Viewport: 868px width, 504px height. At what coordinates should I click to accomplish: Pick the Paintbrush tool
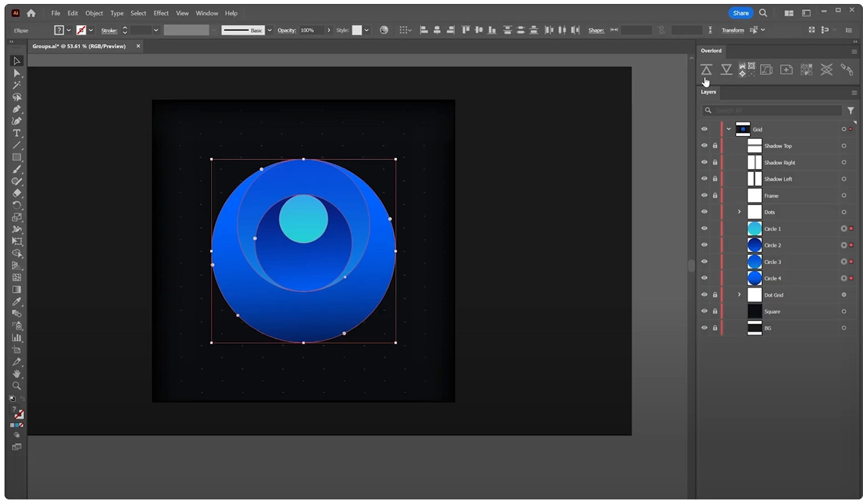[x=17, y=169]
